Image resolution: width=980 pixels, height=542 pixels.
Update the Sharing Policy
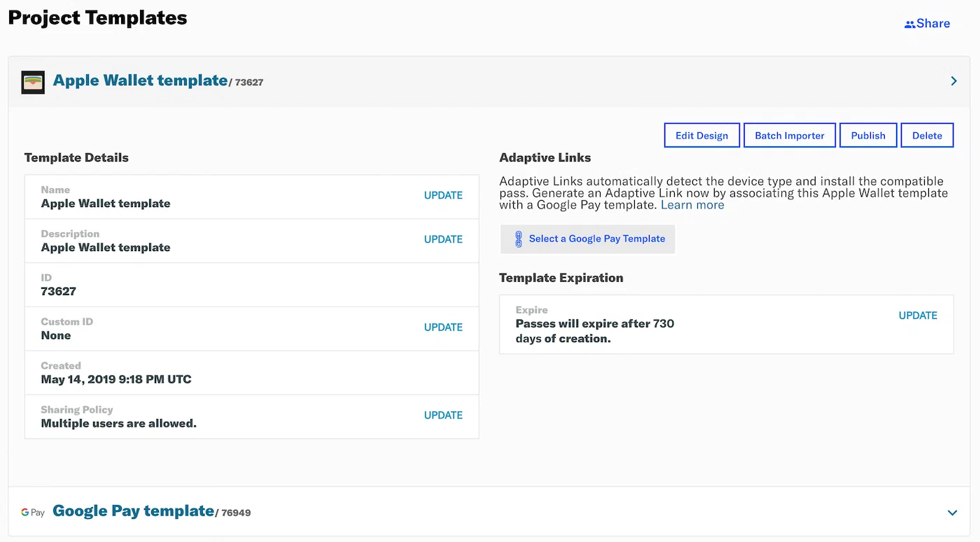(443, 415)
